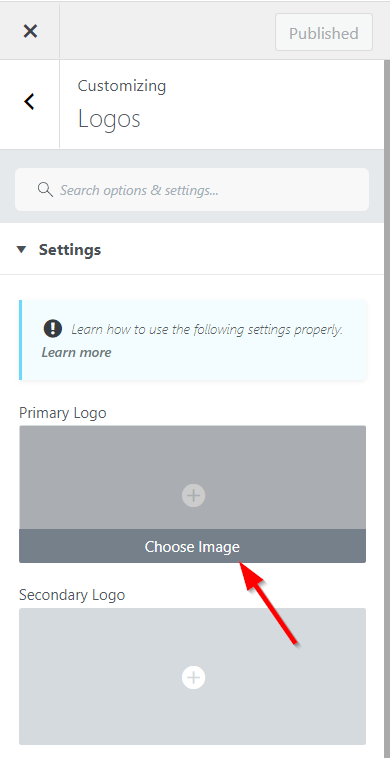Go back using the left chevron
390x758 pixels.
tap(29, 102)
